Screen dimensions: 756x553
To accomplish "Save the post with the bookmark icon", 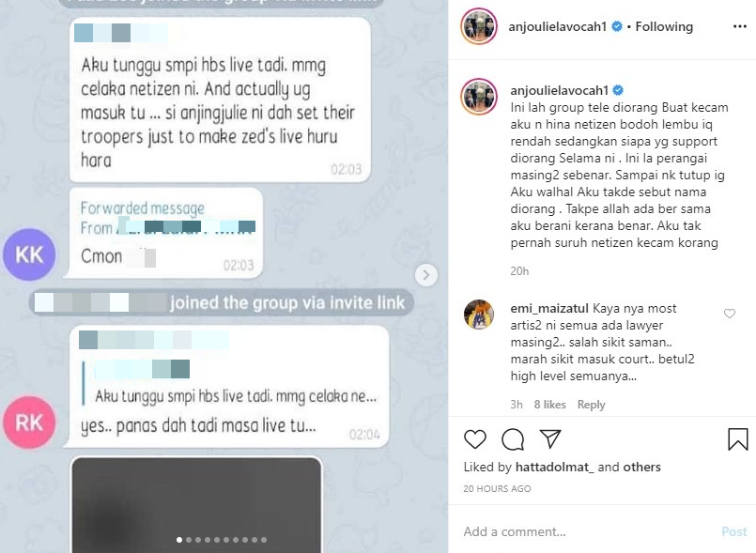I will (x=737, y=438).
